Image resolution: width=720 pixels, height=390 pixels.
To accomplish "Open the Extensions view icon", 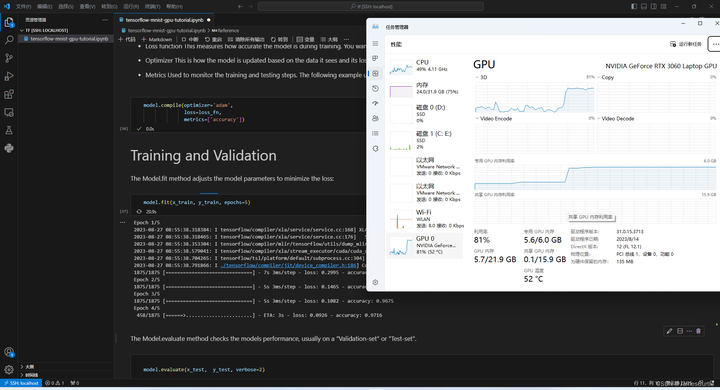I will (9, 95).
